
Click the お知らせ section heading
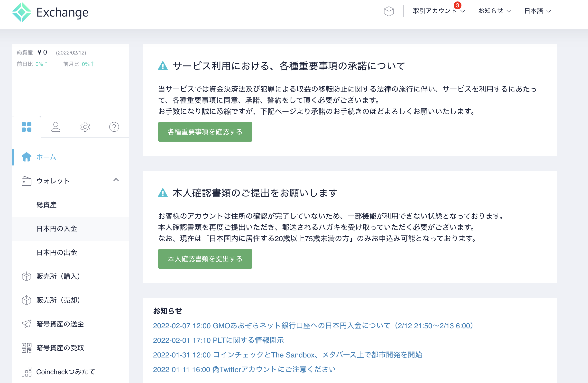(167, 311)
